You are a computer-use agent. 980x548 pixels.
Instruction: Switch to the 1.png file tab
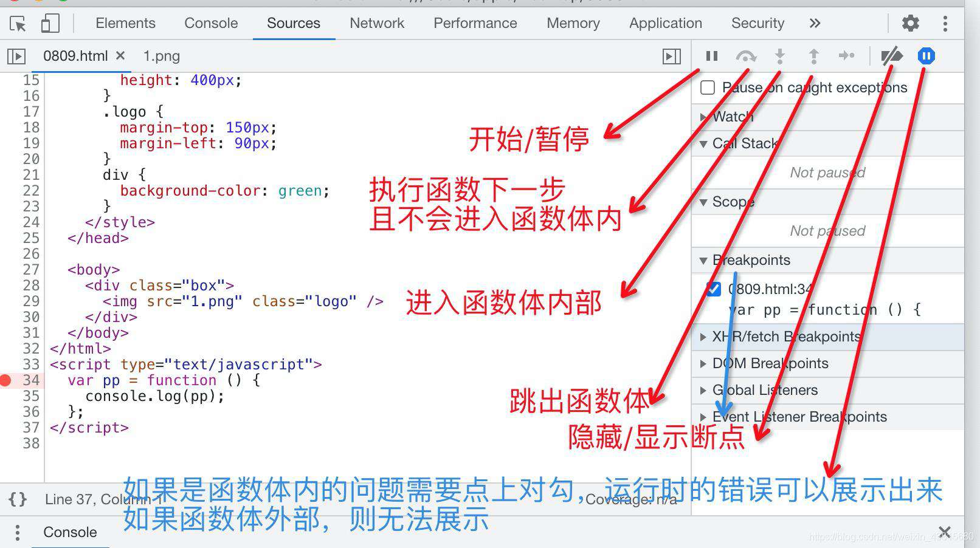[x=162, y=56]
